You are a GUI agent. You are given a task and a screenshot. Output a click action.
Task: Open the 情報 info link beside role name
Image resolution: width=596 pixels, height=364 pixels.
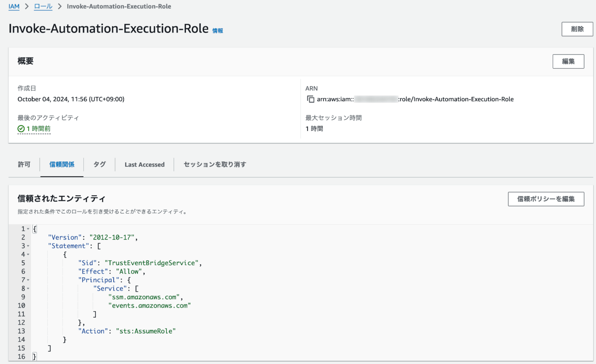(218, 31)
